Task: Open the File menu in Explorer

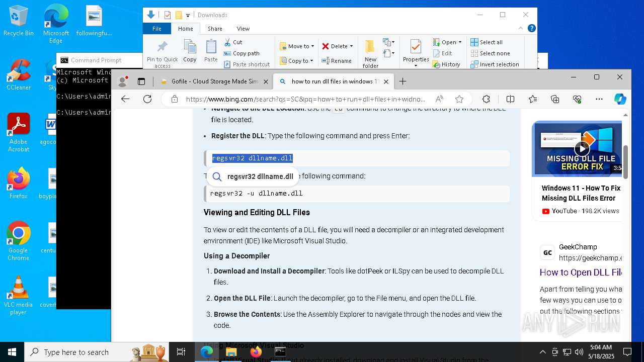Action: coord(157,29)
